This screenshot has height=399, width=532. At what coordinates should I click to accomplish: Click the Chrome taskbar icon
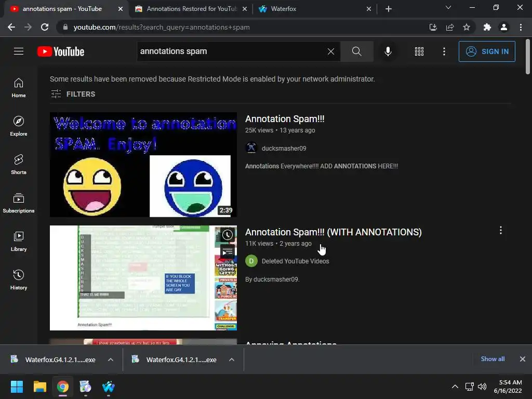63,387
